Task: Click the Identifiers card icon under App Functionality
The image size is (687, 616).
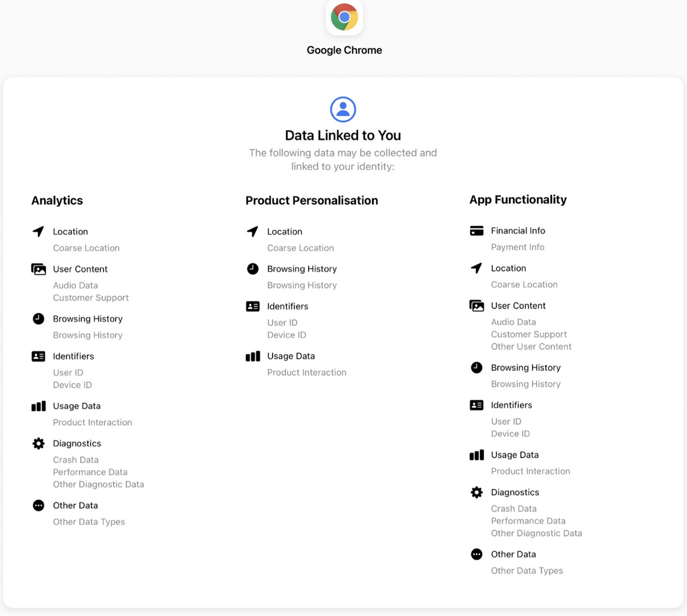Action: pos(477,405)
